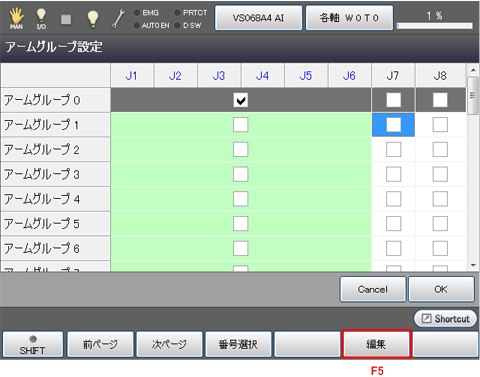Click the large yellow lightbulb icon
Image resolution: width=480 pixels, height=377 pixels.
point(93,19)
